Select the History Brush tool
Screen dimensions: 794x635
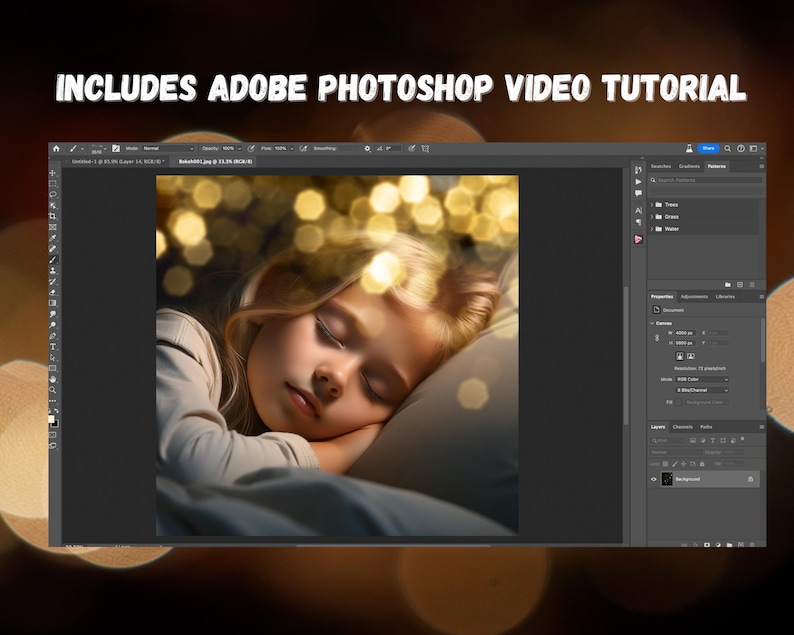click(x=53, y=282)
